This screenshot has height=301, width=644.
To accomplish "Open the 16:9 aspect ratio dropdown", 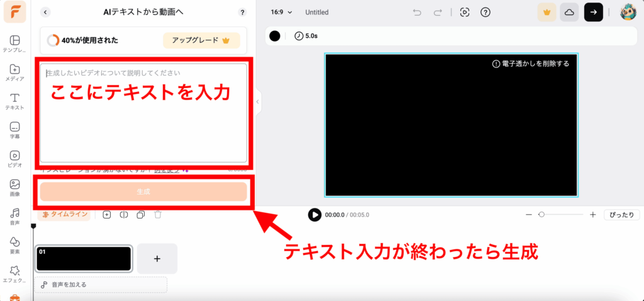I will pos(281,13).
